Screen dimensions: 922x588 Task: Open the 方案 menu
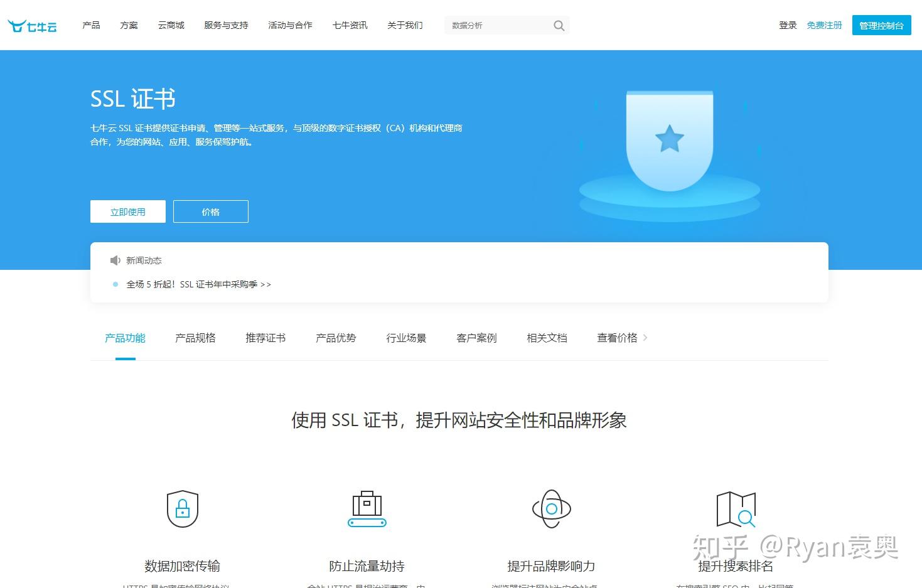[129, 25]
